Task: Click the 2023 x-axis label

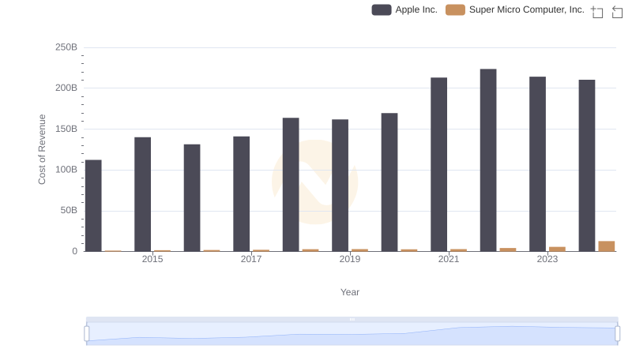Action: point(547,259)
